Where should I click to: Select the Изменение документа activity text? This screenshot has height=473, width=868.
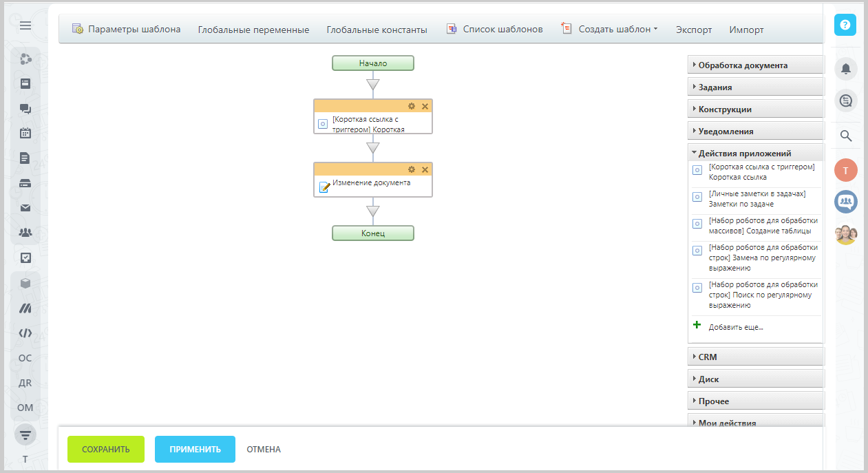click(x=372, y=183)
